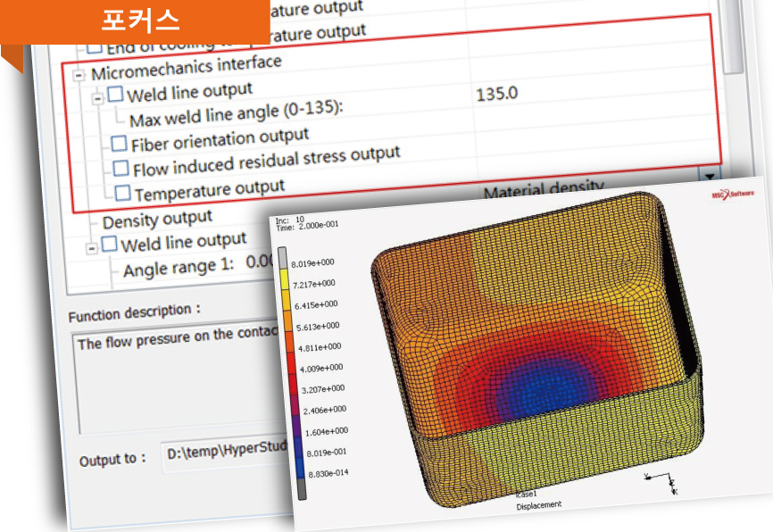Enable Weld line output under Micromechanics interface
The width and height of the screenshot is (773, 532).
[x=115, y=94]
